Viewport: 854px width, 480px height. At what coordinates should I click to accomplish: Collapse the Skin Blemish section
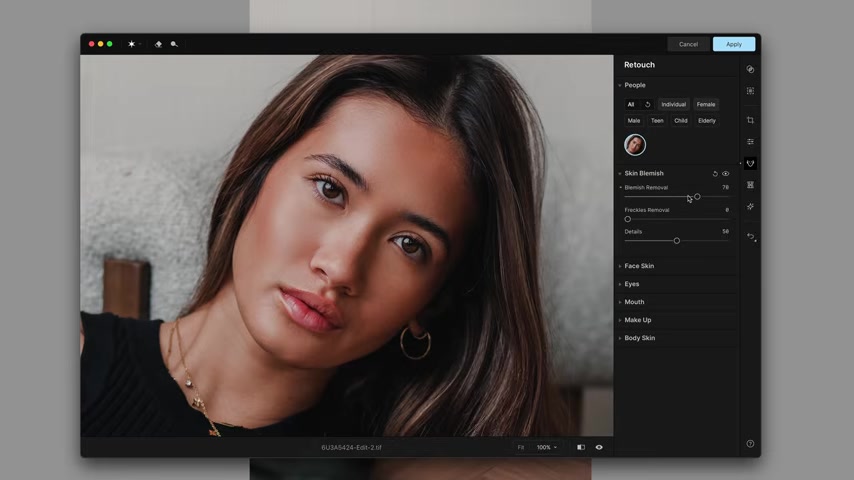620,173
